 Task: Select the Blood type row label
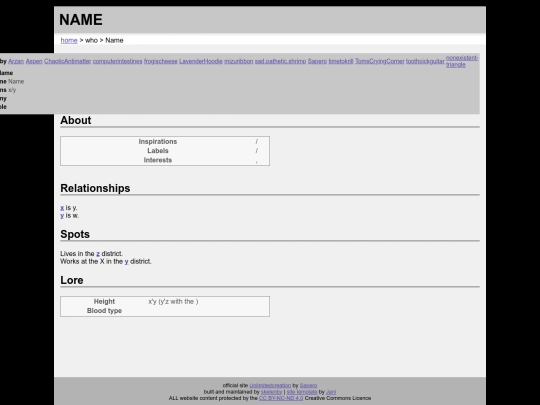tap(104, 311)
